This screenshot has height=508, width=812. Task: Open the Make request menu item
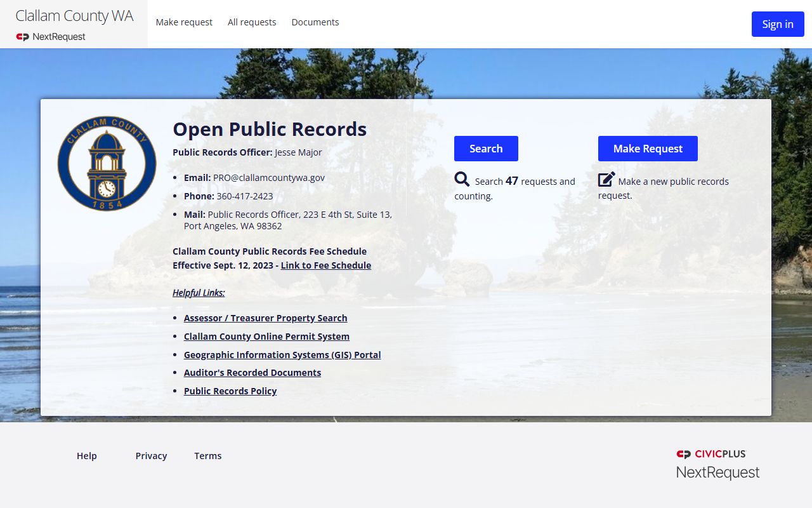184,22
